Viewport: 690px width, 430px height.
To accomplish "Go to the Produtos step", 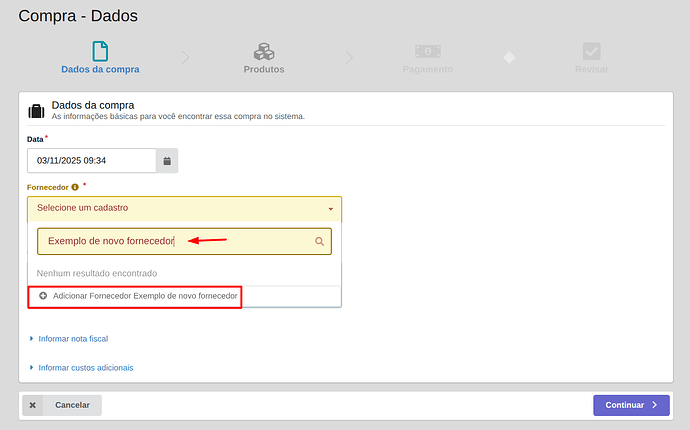I will point(264,70).
